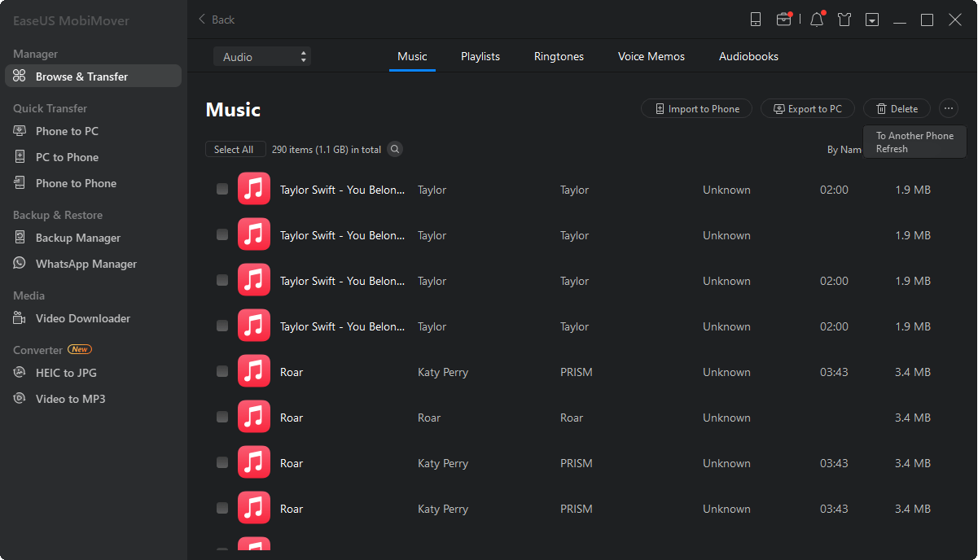Screen dimensions: 978x560
Task: Click the shirt skin icon
Action: pyautogui.click(x=844, y=20)
